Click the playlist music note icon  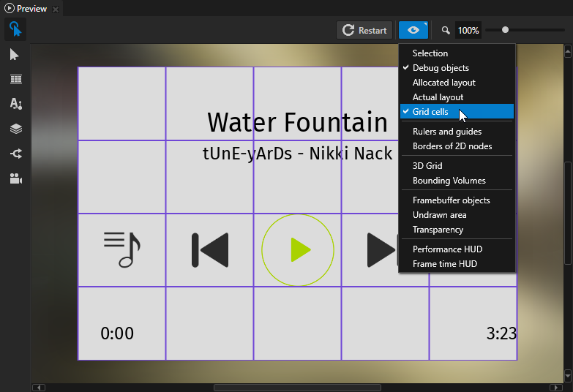pos(121,249)
